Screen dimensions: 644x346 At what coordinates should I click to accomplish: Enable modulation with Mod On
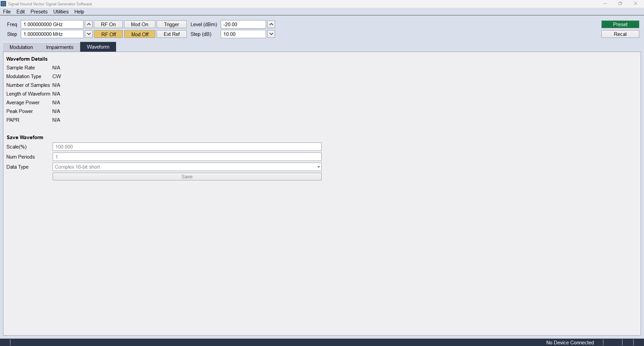(140, 24)
